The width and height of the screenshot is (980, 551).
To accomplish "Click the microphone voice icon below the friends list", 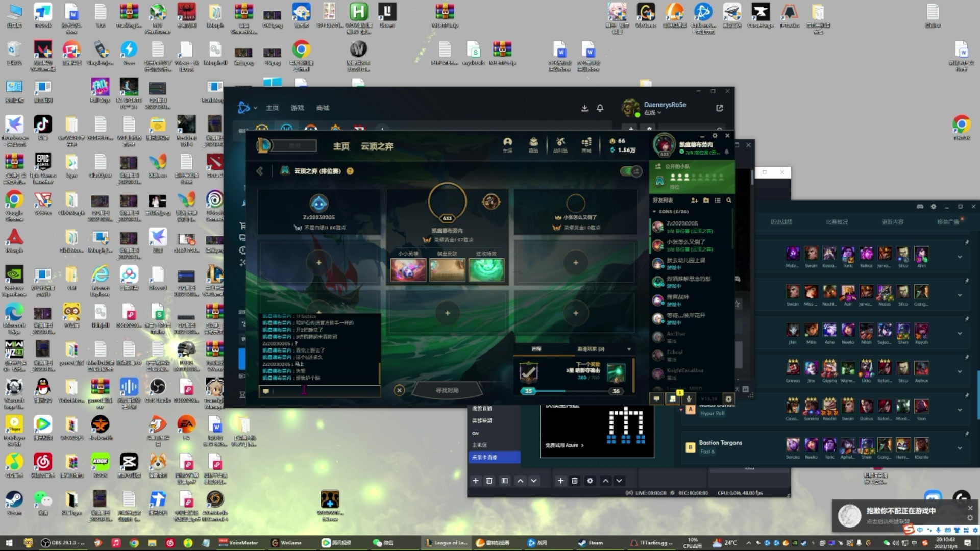I will (689, 398).
